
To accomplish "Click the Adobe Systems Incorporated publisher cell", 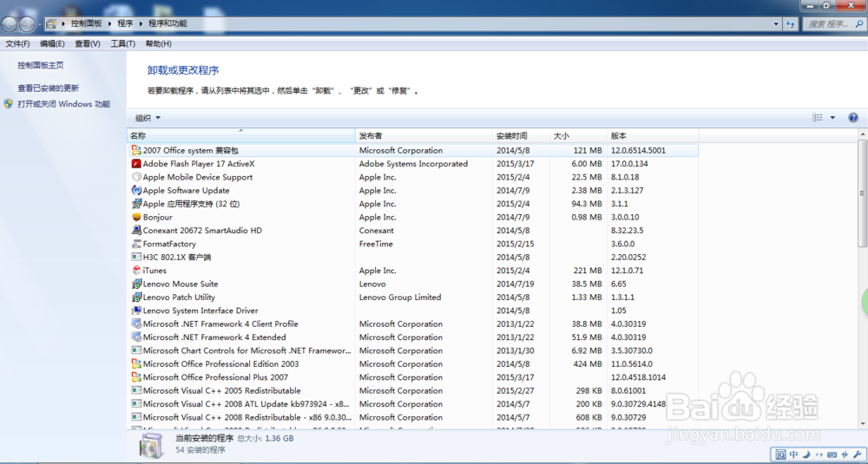I will [413, 164].
